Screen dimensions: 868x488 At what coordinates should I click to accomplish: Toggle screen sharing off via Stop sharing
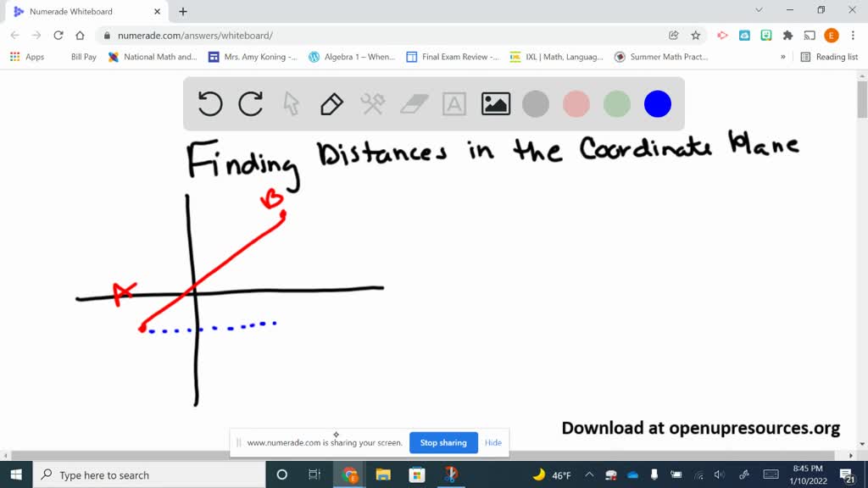point(442,442)
